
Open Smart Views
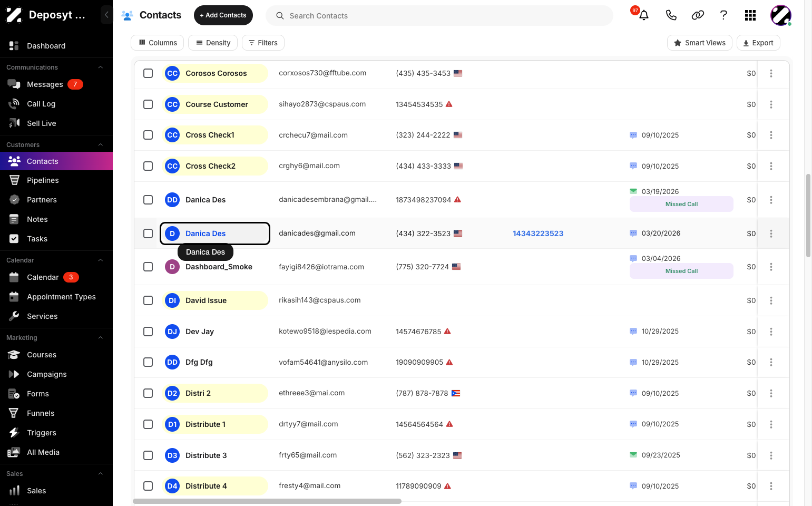pos(699,43)
